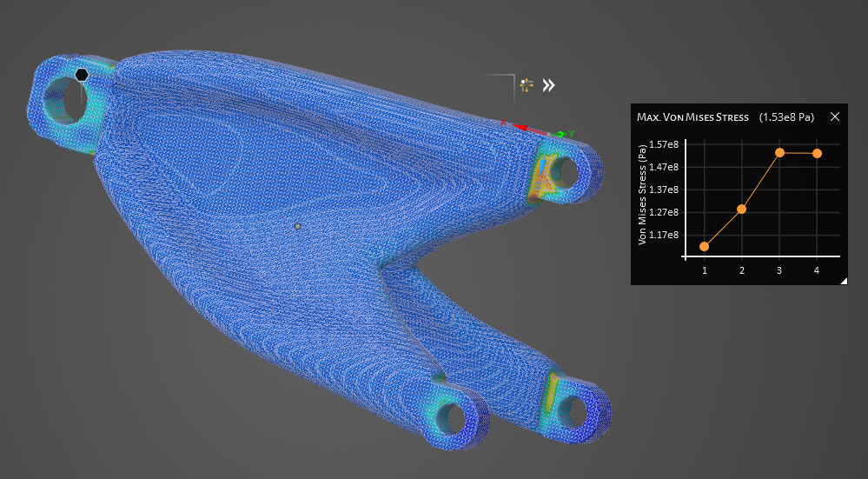Select the orange data point for iteration 2
This screenshot has width=868, height=479.
point(742,210)
